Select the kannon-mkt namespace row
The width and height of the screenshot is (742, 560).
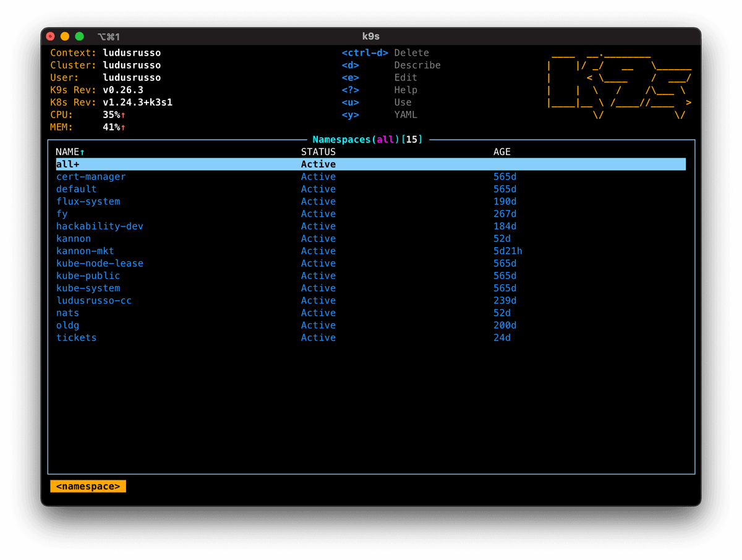(85, 251)
